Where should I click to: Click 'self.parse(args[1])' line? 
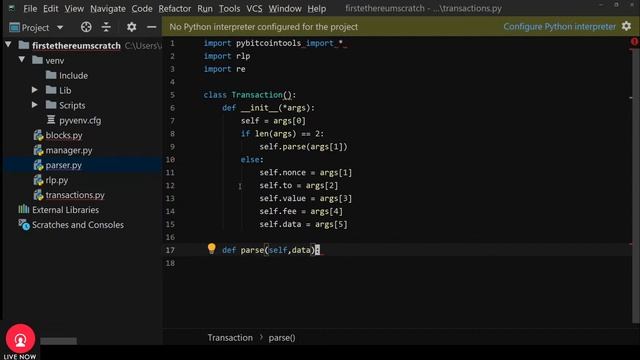303,147
